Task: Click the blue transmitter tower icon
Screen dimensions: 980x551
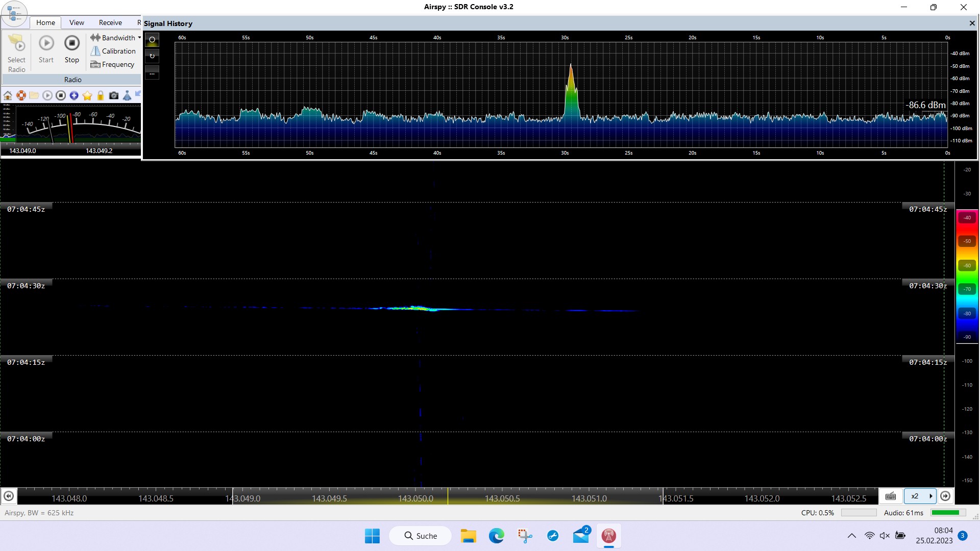Action: (x=127, y=95)
